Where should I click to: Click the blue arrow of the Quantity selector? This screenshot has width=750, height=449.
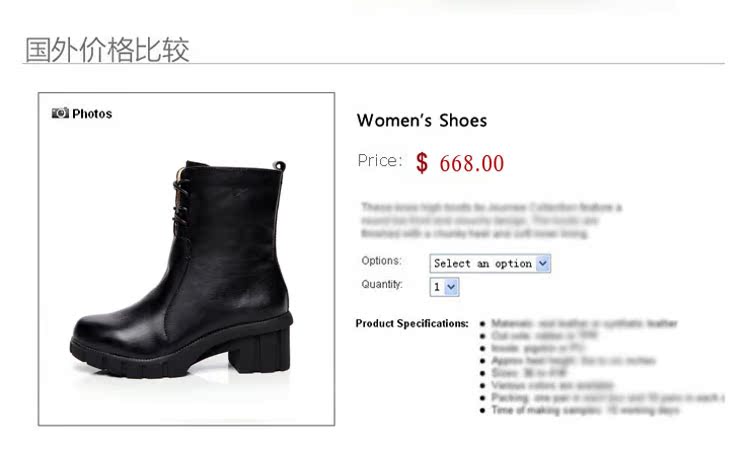pyautogui.click(x=451, y=287)
